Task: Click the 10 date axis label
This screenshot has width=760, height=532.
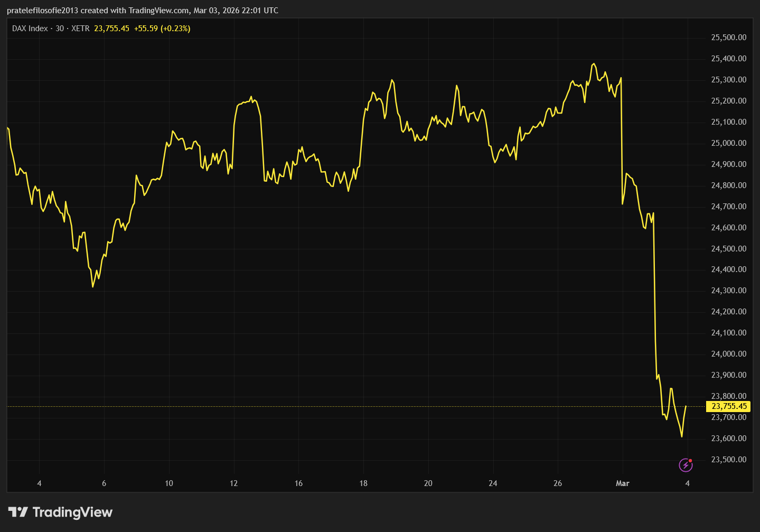Action: [x=169, y=483]
